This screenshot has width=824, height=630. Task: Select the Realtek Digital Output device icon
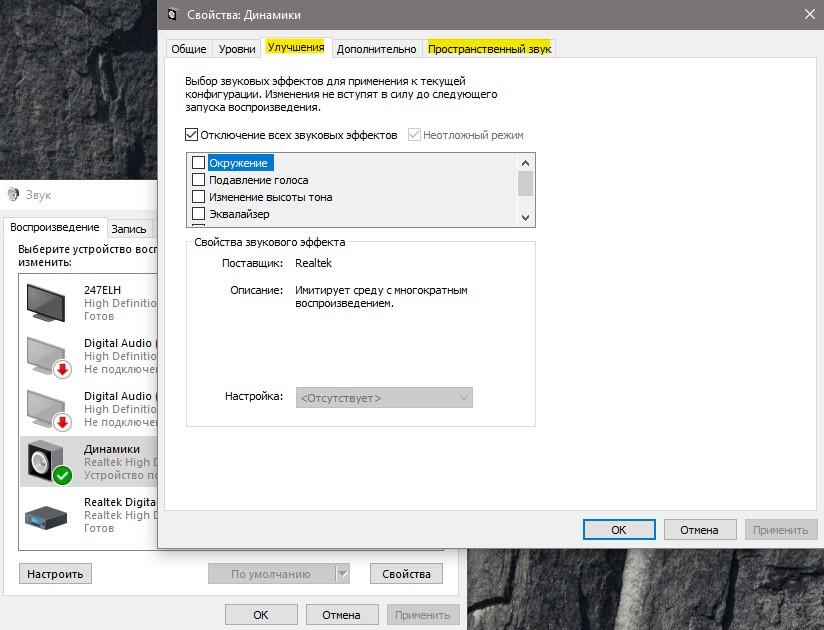click(46, 518)
